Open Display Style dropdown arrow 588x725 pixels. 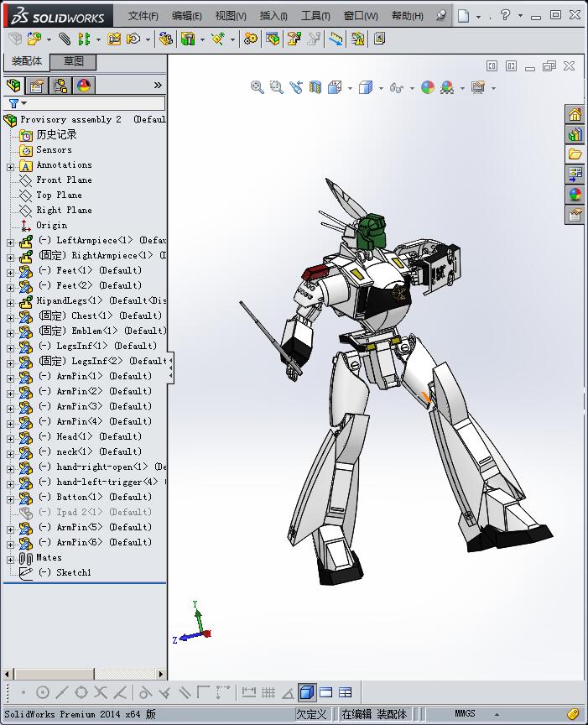click(381, 88)
